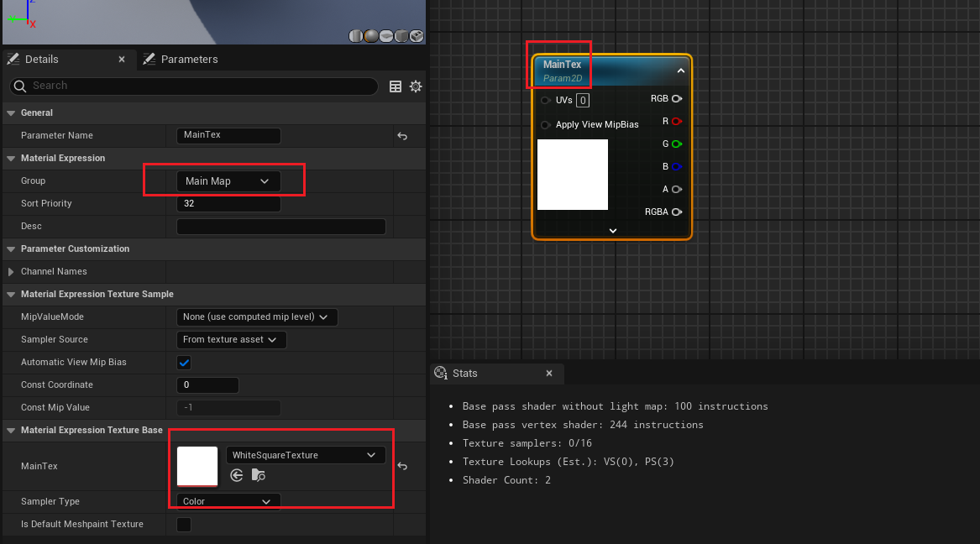Select the cylinder preview mesh icon
The height and width of the screenshot is (544, 980).
click(x=356, y=36)
